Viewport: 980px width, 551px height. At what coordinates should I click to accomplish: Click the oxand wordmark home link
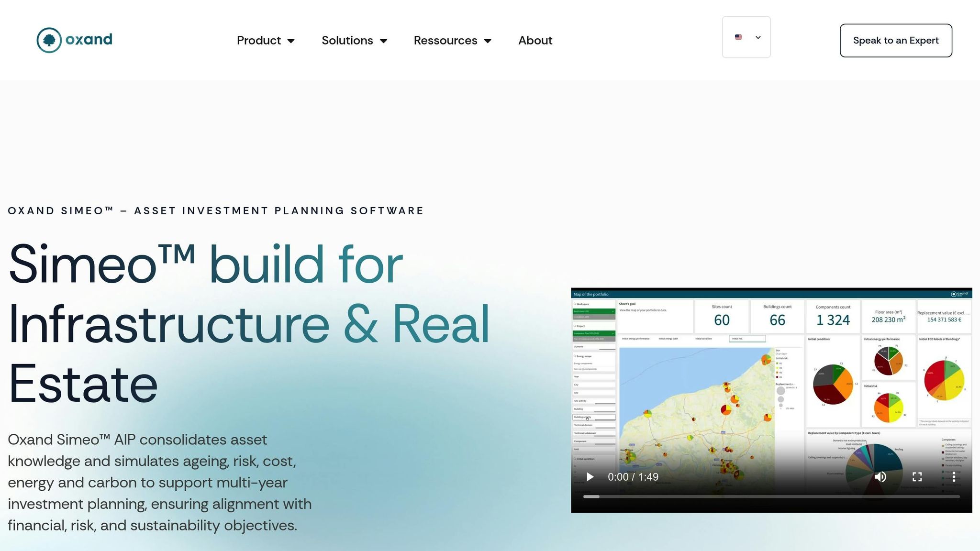coord(89,39)
